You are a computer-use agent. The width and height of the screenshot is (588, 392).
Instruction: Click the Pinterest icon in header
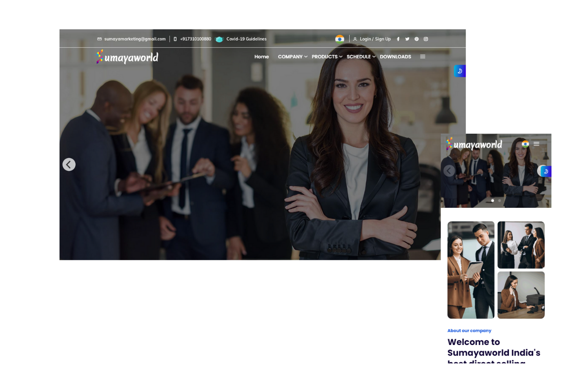(x=417, y=39)
